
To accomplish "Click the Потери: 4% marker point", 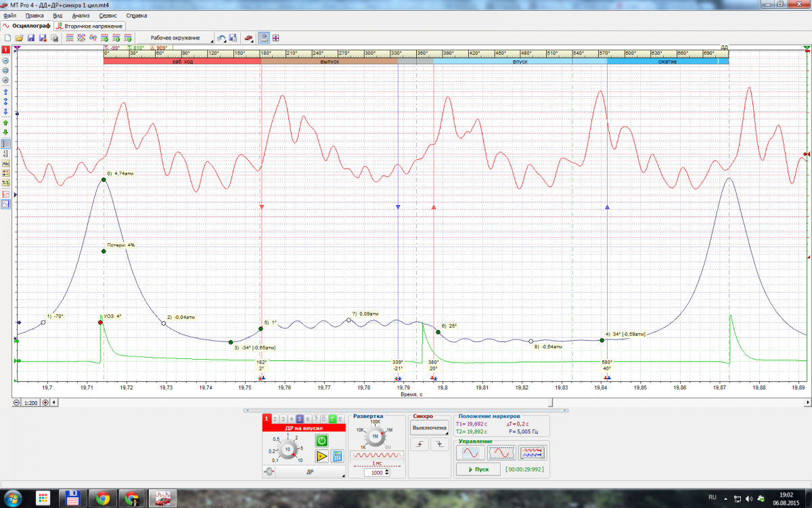I will point(104,251).
